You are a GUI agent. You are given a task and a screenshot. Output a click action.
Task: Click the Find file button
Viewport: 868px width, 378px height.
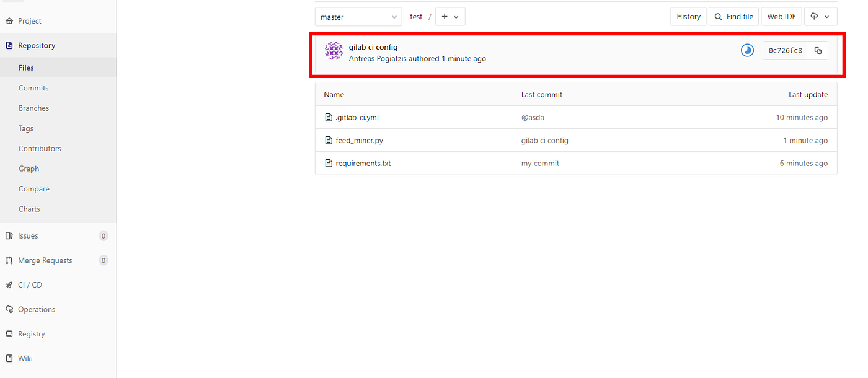(734, 17)
